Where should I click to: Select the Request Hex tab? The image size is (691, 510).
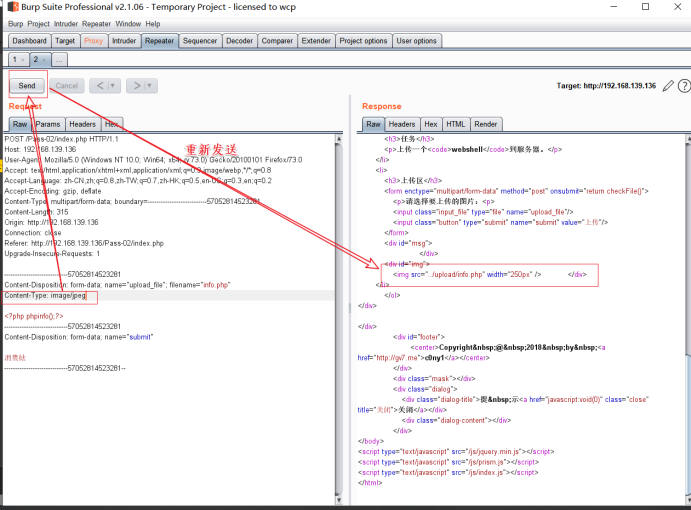112,124
